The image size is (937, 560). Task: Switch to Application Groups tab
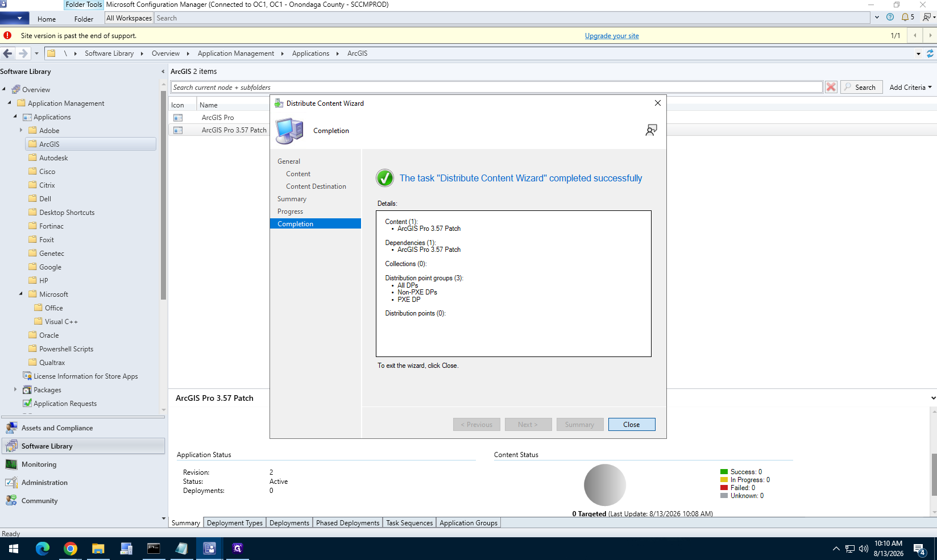[469, 523]
